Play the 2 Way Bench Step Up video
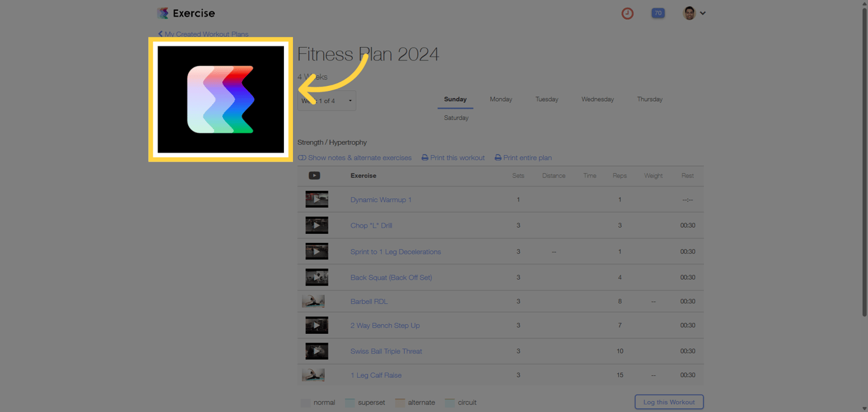The width and height of the screenshot is (868, 412). (316, 325)
